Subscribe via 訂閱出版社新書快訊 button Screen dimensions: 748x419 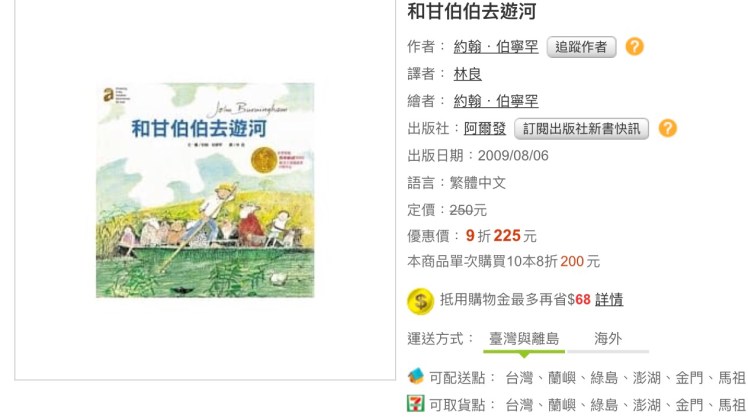582,129
